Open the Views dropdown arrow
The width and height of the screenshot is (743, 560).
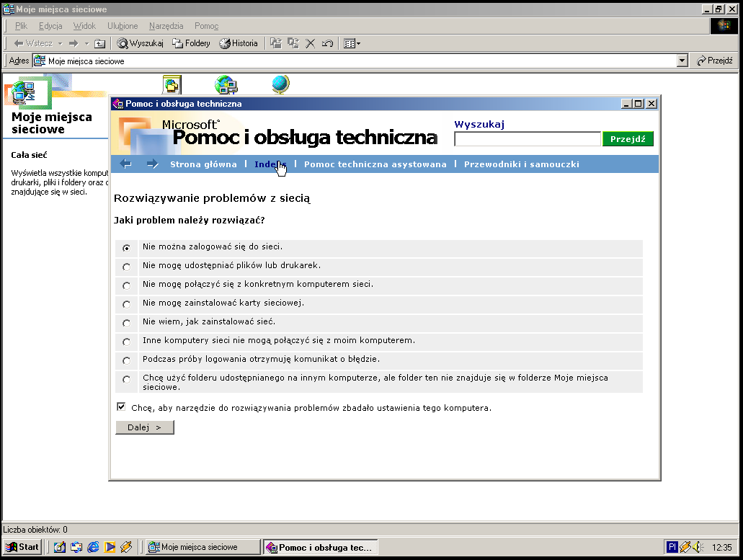[358, 43]
